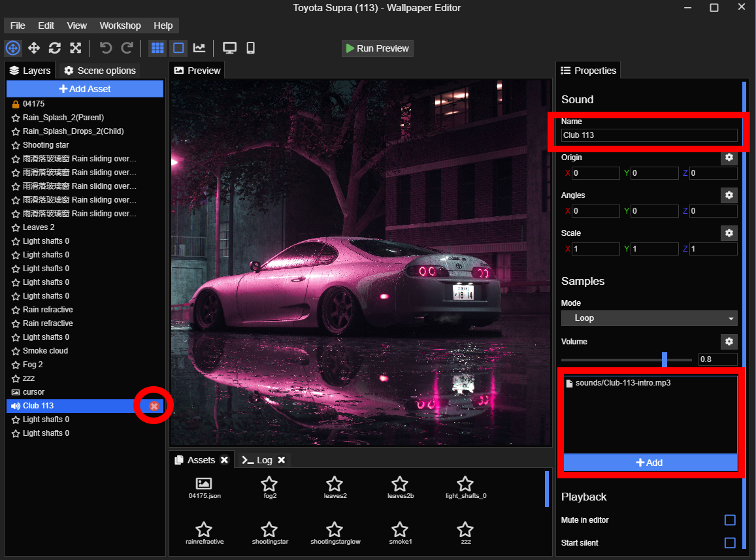Viewport: 756px width, 560px height.
Task: Toggle the square bounds outline icon
Action: [x=178, y=48]
